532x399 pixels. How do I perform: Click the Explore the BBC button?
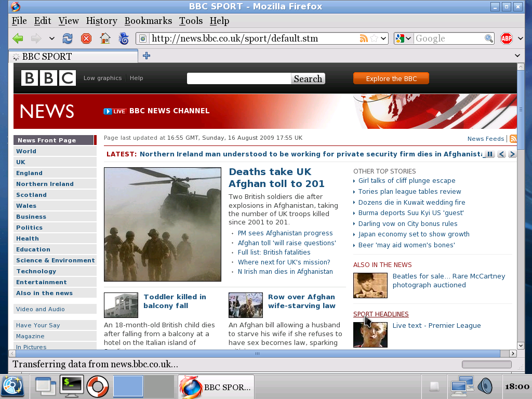coord(391,78)
